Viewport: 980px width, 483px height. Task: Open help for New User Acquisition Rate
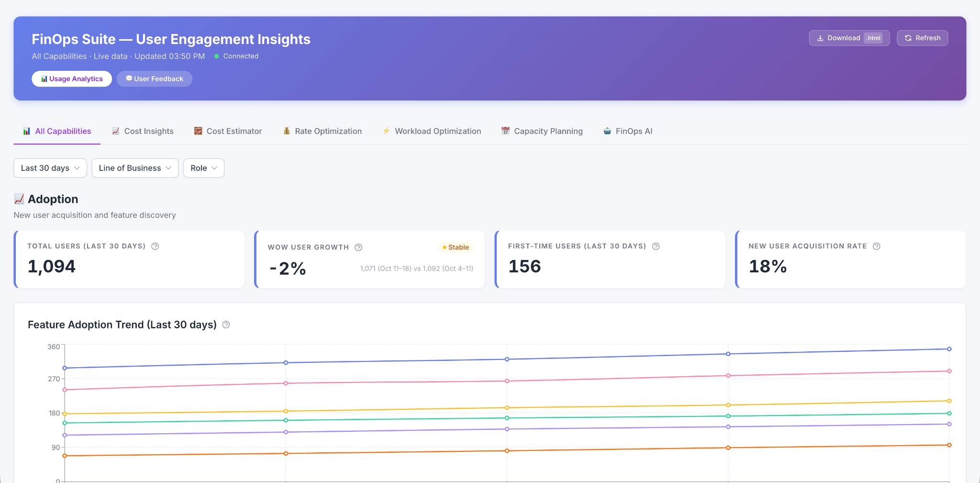877,246
